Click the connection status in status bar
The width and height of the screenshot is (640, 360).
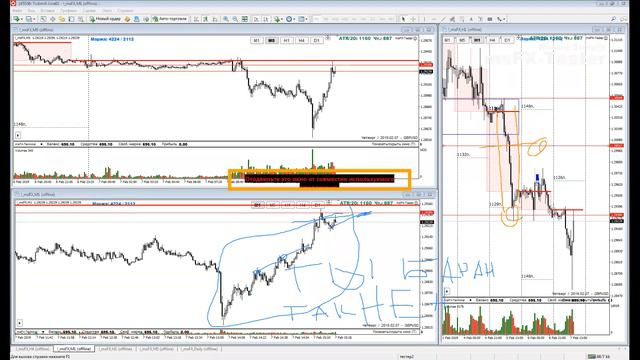tap(599, 356)
